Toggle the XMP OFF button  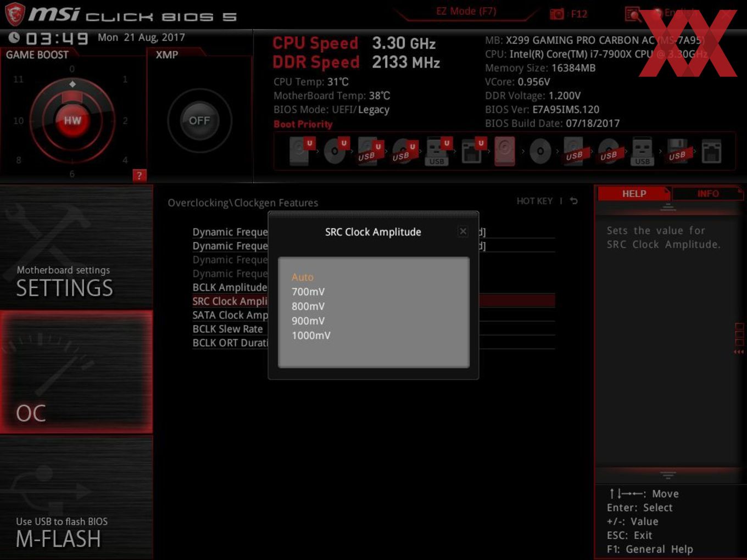[199, 120]
